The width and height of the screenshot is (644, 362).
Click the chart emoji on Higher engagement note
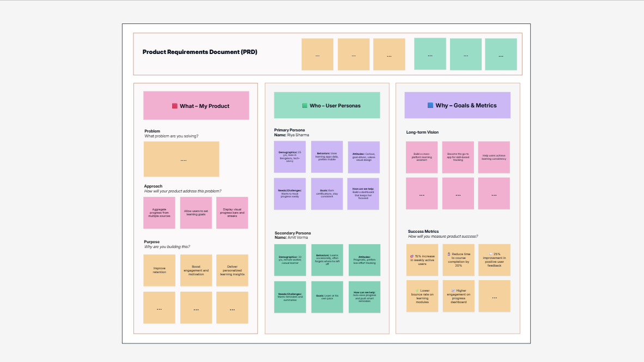[x=453, y=291]
